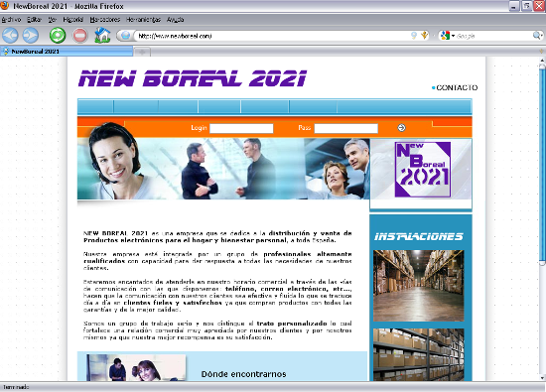The width and height of the screenshot is (546, 392).
Task: Open the Google search engine dropdown
Action: [x=448, y=36]
